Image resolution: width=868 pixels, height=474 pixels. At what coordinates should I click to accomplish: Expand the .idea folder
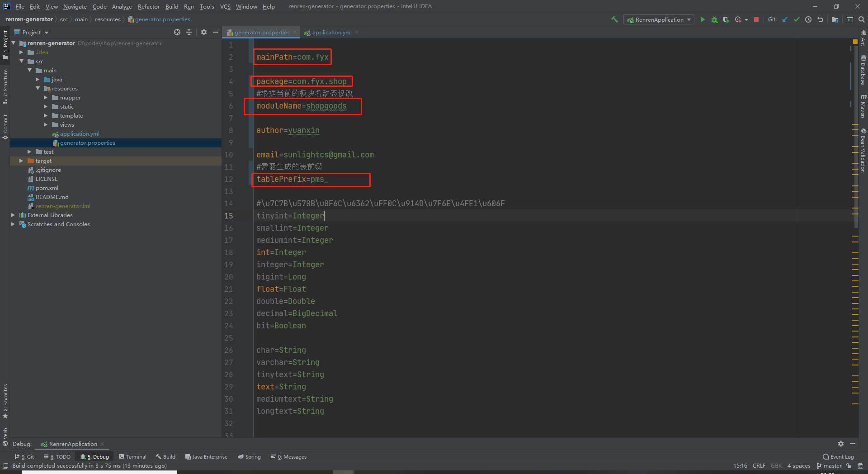tap(21, 52)
